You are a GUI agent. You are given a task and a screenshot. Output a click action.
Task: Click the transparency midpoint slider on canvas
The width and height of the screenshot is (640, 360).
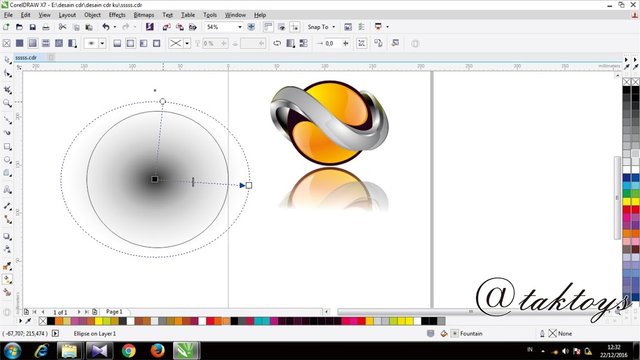193,182
